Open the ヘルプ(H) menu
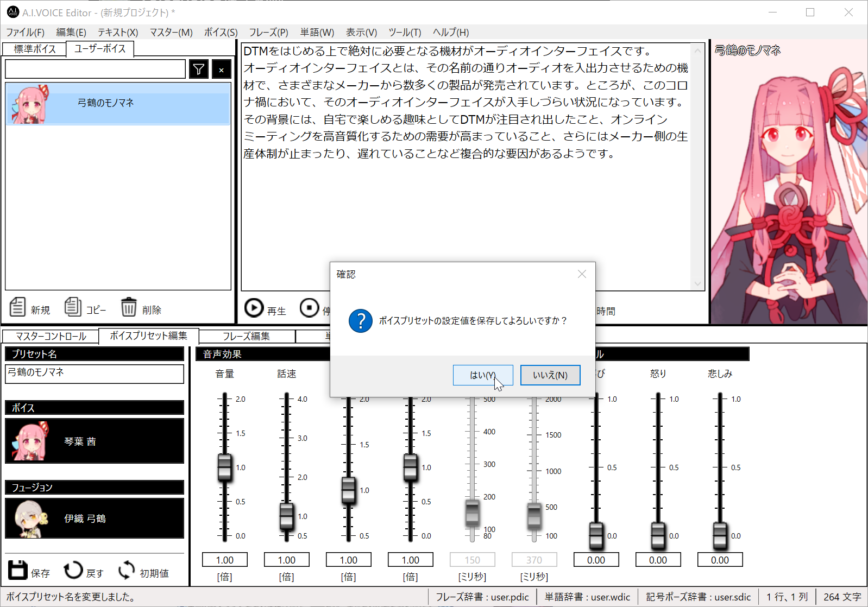This screenshot has height=607, width=868. 451,32
